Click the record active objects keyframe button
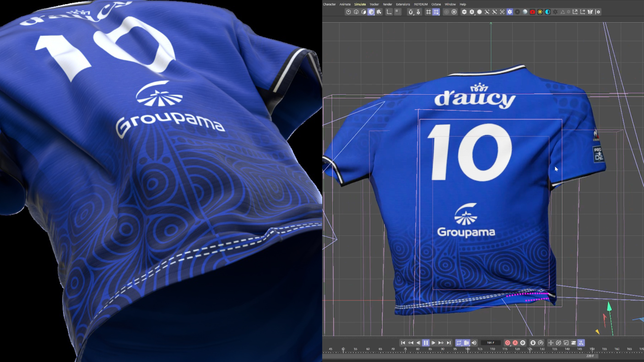 point(507,343)
